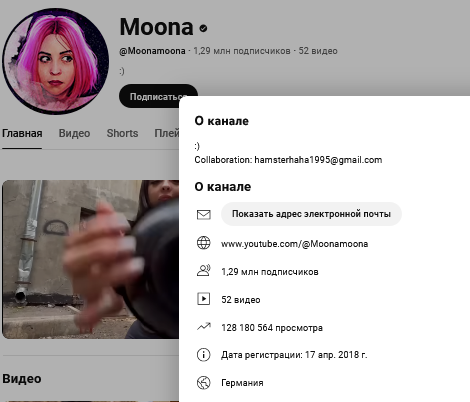
Task: Show the channel's email address
Action: [311, 214]
